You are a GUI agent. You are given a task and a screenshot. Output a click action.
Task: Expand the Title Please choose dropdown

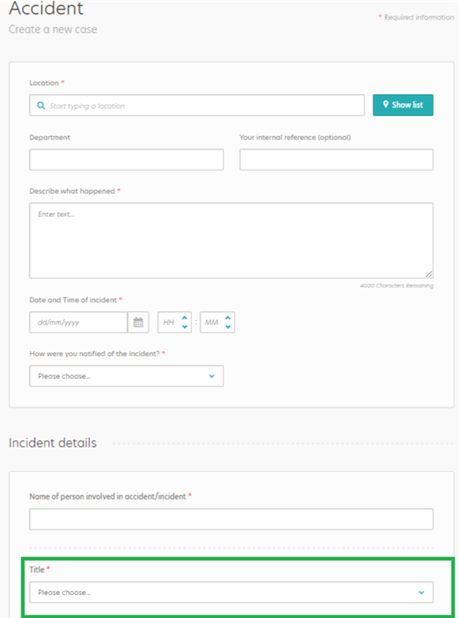[x=231, y=592]
